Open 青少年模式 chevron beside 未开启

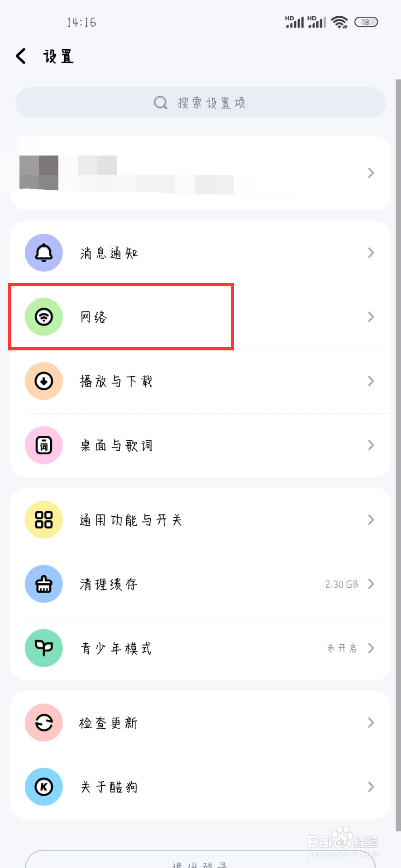click(x=371, y=648)
